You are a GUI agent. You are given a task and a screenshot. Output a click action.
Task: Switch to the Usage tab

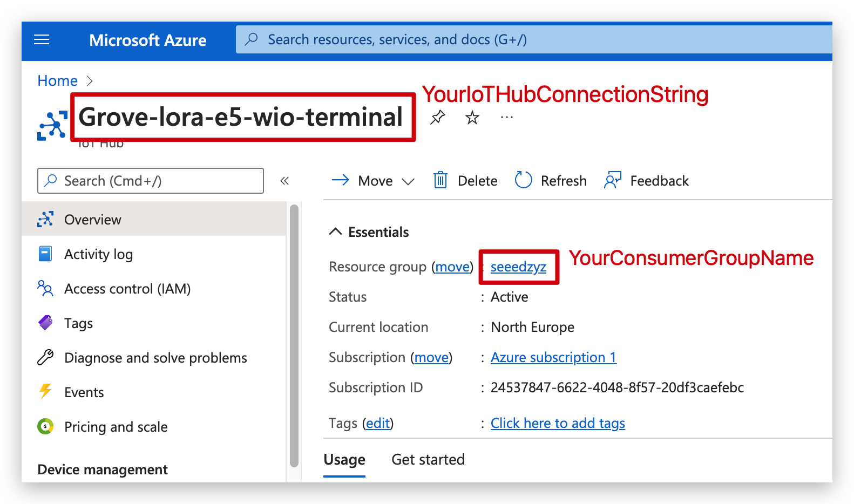click(x=344, y=459)
